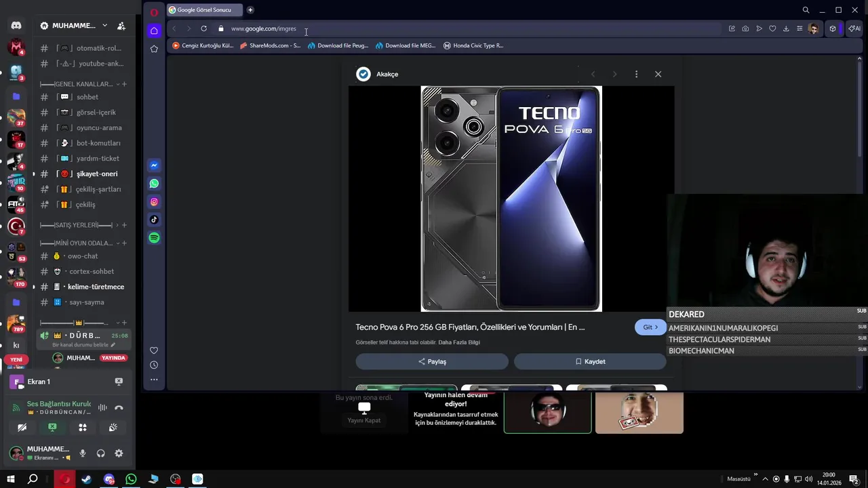Expand SATIŞ YERLERİ category
This screenshot has width=868, height=488.
pos(79,225)
